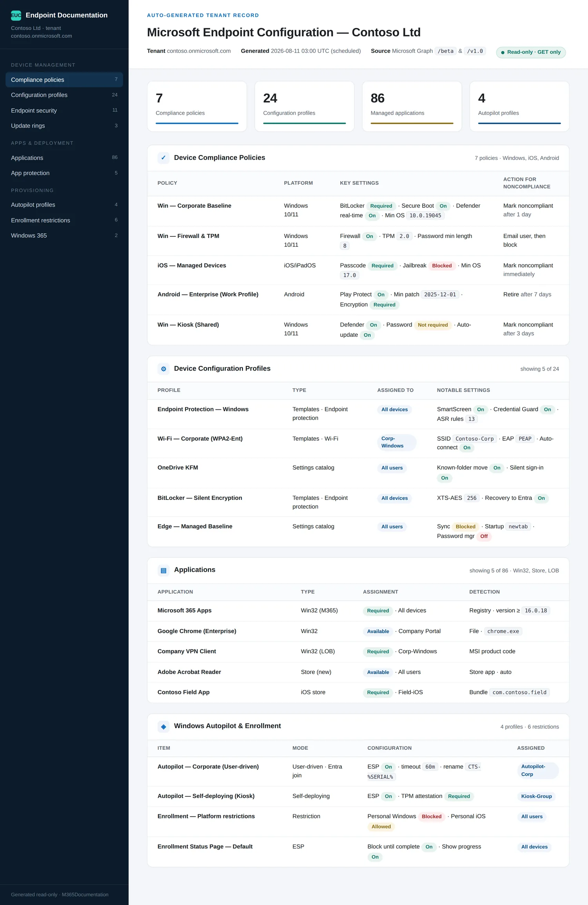Click the SSID Contoso-Corp value

474,439
